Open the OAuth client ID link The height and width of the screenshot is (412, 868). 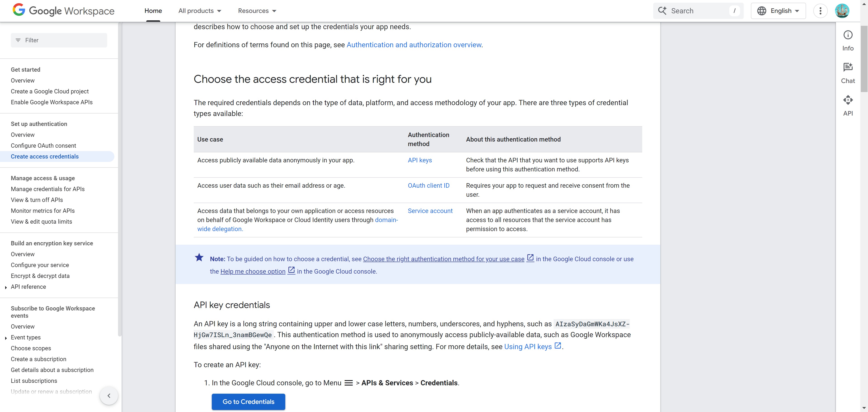429,185
